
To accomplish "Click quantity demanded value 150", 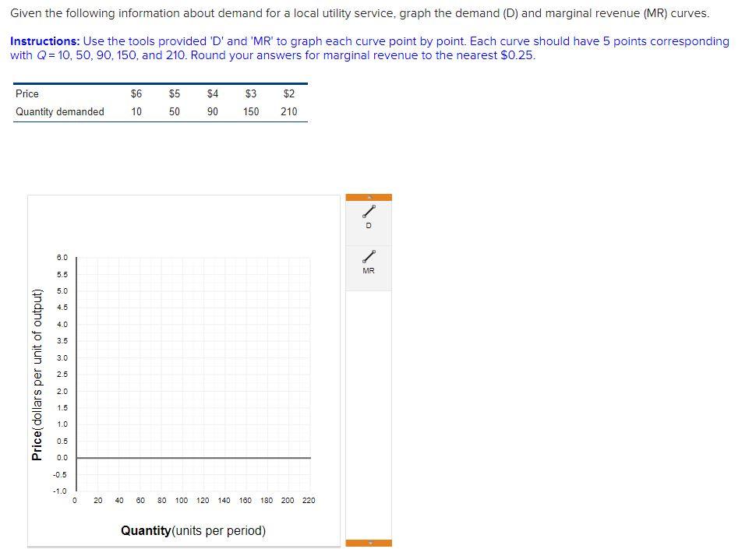I will pyautogui.click(x=251, y=111).
